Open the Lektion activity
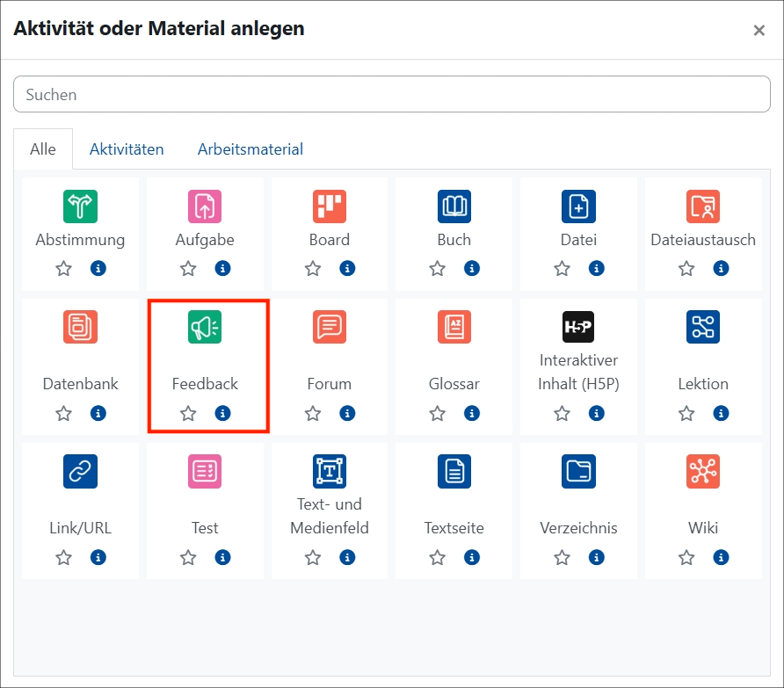The image size is (784, 688). coord(703,326)
